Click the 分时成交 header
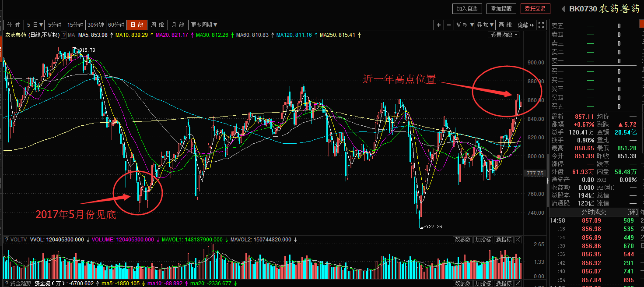 [x=594, y=212]
